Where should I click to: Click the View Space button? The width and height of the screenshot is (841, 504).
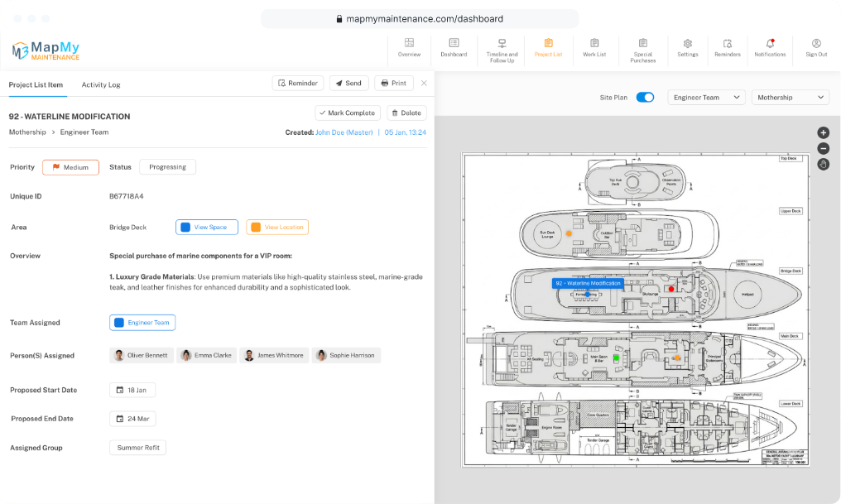coord(206,228)
